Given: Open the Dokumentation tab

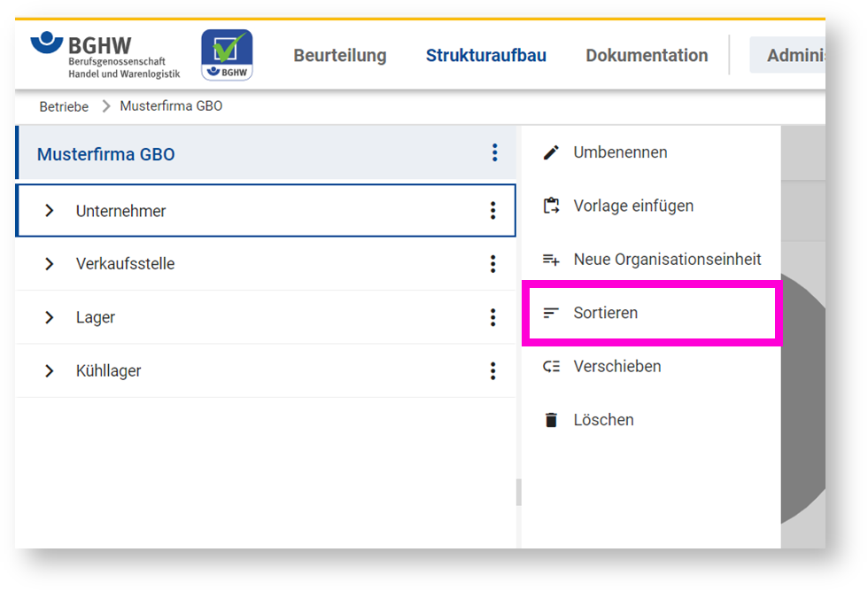Looking at the screenshot, I should 647,56.
